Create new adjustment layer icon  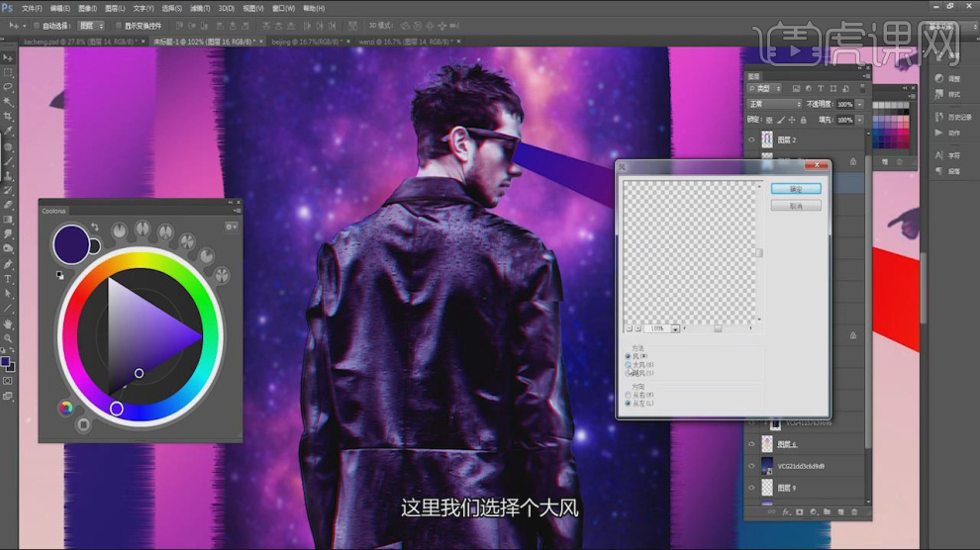pos(813,512)
